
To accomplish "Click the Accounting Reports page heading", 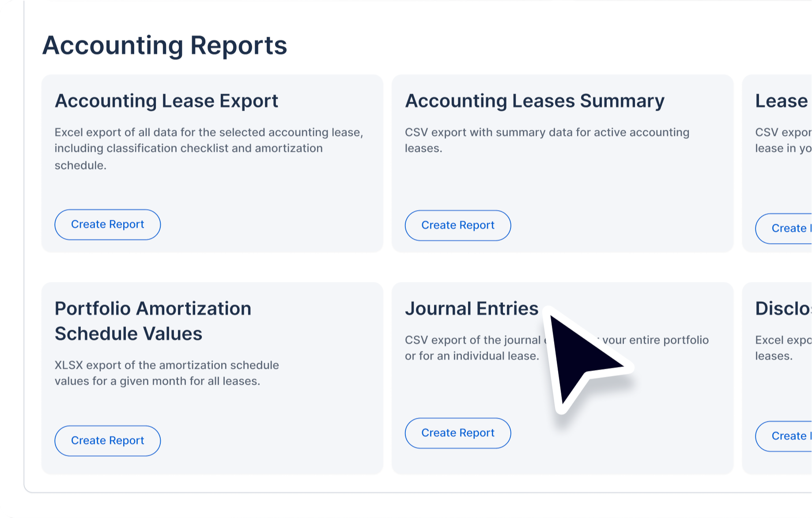I will click(x=165, y=45).
